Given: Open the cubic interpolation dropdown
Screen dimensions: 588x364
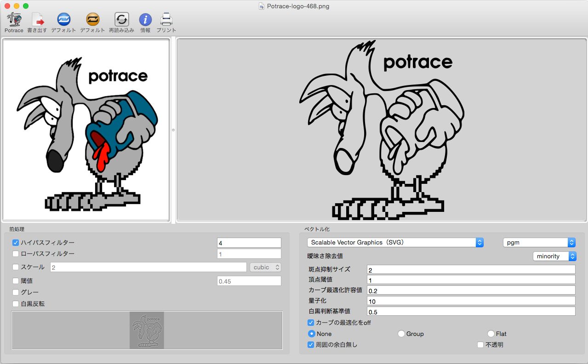Looking at the screenshot, I should (x=265, y=267).
